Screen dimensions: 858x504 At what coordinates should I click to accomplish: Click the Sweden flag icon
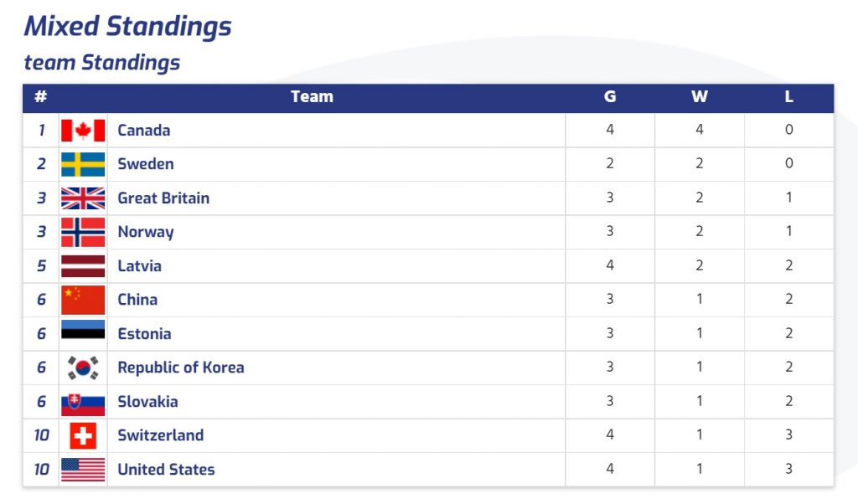(83, 165)
